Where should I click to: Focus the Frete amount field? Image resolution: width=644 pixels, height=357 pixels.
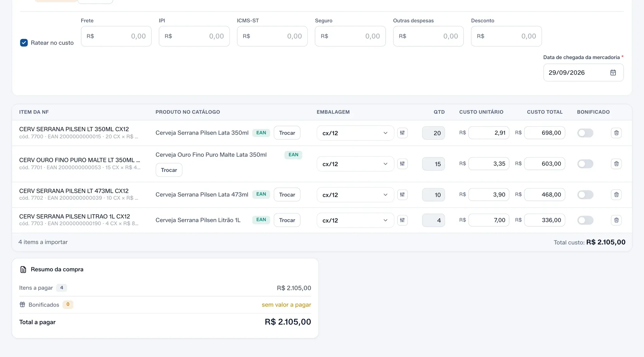(x=116, y=36)
